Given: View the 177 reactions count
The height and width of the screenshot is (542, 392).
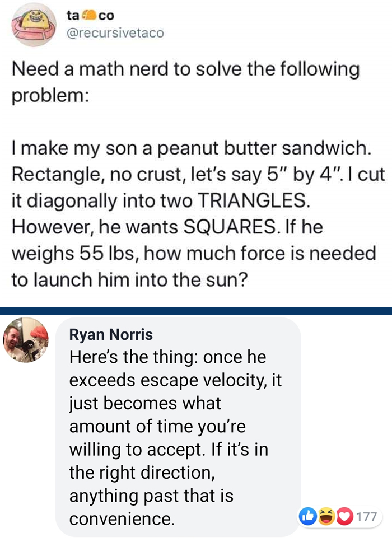Looking at the screenshot, I should [366, 516].
